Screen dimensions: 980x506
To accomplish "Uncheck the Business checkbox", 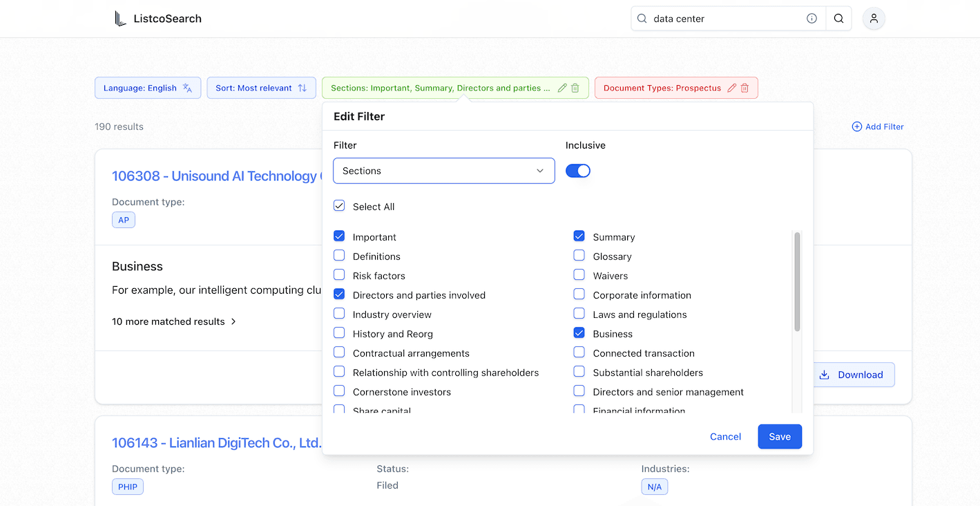I will [x=579, y=333].
